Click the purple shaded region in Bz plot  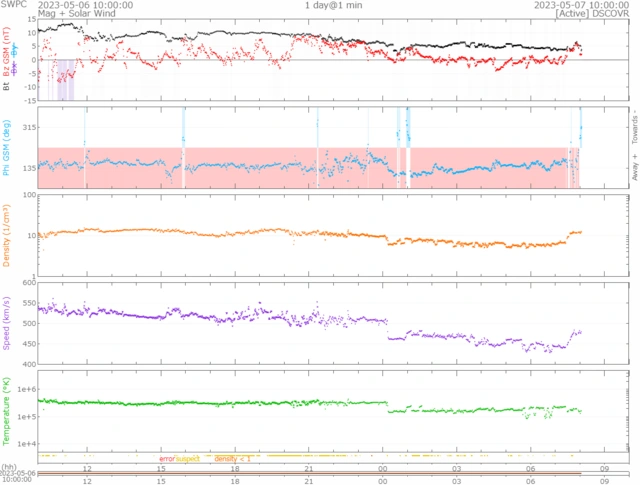coord(65,80)
